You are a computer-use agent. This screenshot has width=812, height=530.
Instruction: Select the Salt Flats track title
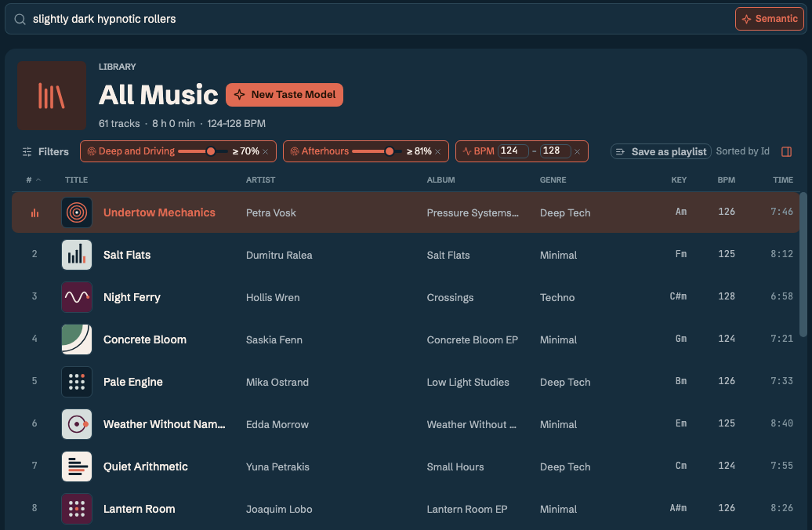pyautogui.click(x=127, y=255)
